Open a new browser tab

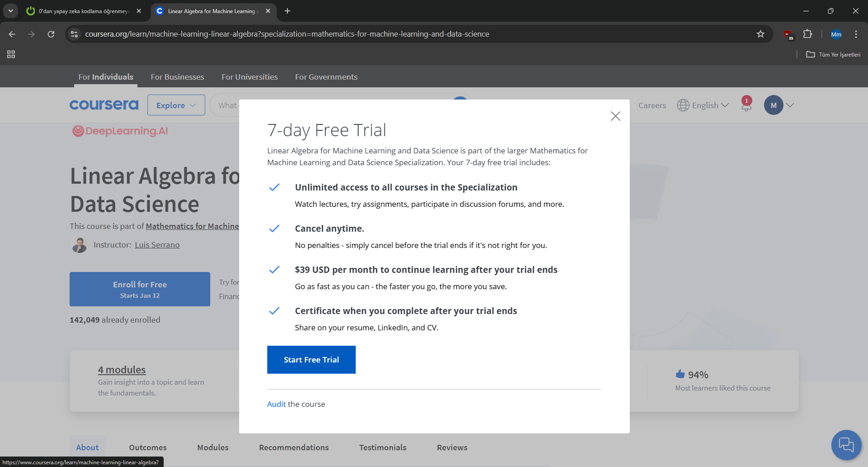[x=288, y=11]
